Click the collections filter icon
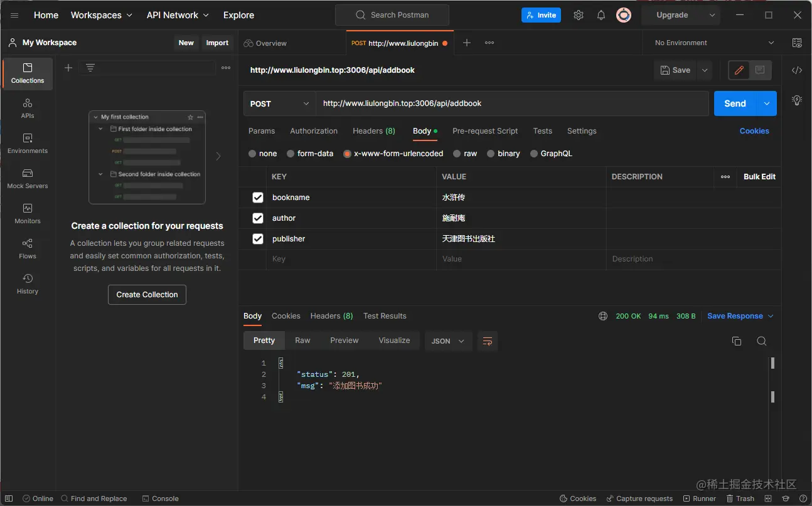Viewport: 812px width, 506px height. point(90,68)
